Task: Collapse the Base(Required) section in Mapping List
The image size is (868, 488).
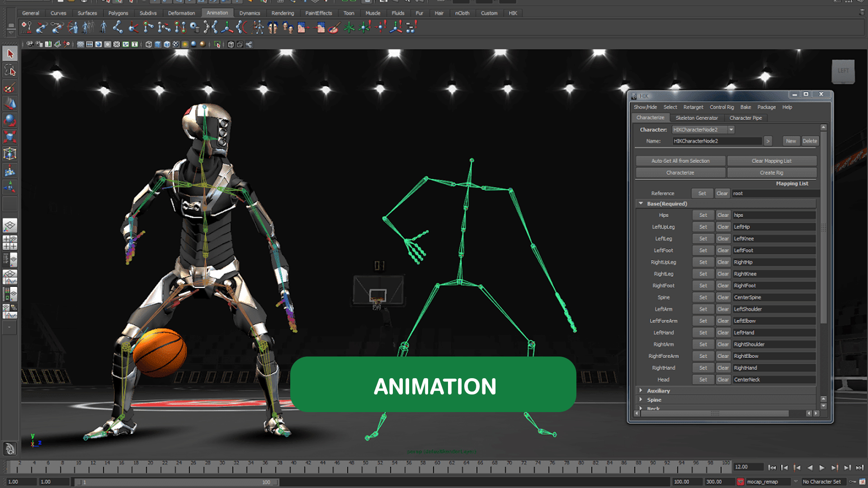Action: coord(641,203)
